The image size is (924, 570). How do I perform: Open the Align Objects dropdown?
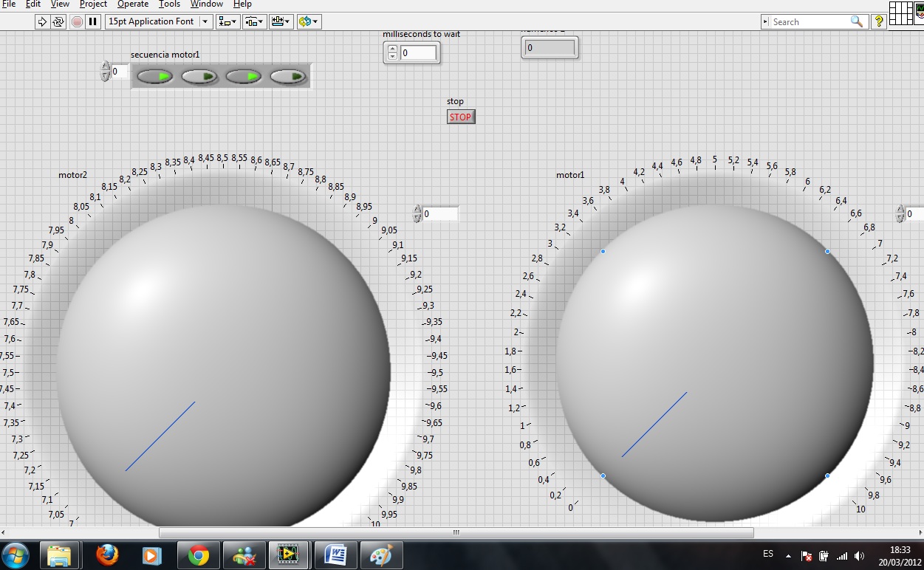[227, 21]
